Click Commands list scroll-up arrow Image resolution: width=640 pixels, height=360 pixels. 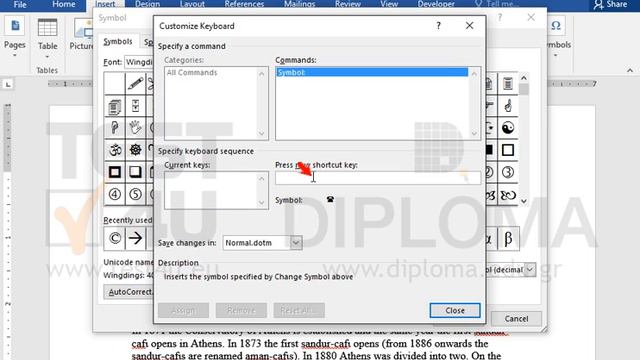tap(474, 74)
